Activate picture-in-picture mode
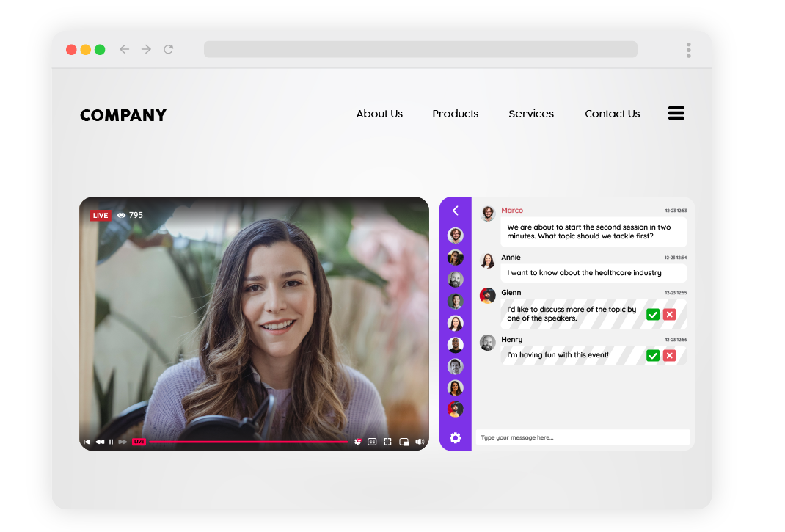The width and height of the screenshot is (785, 532). click(404, 442)
